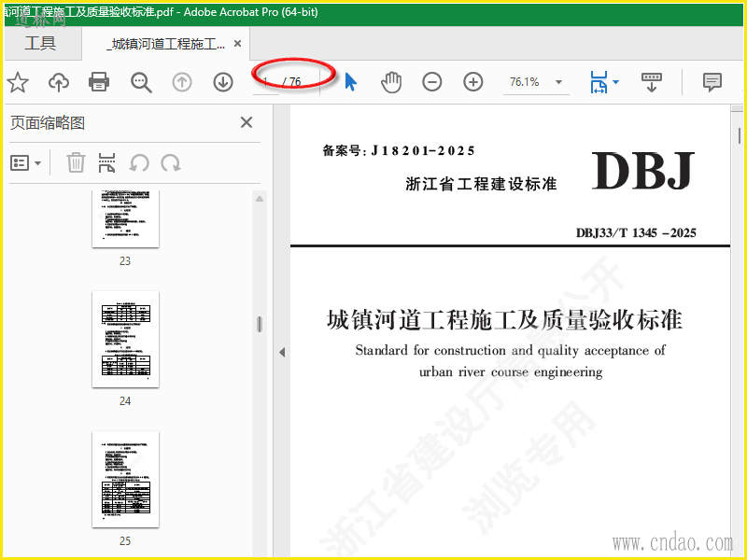Click the text 浙江省工程建设标准
Screen dimensions: 747x560
pyautogui.click(x=481, y=184)
